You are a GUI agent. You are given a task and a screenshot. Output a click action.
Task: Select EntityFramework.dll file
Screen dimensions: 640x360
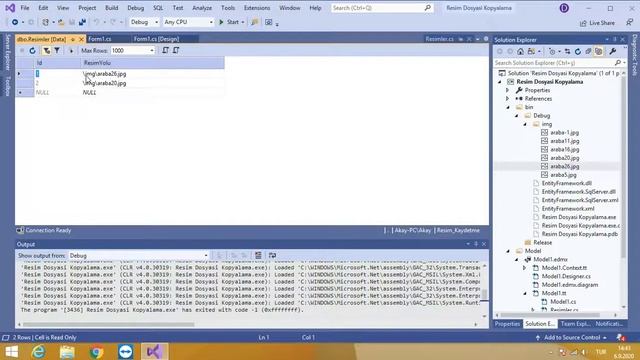(567, 184)
